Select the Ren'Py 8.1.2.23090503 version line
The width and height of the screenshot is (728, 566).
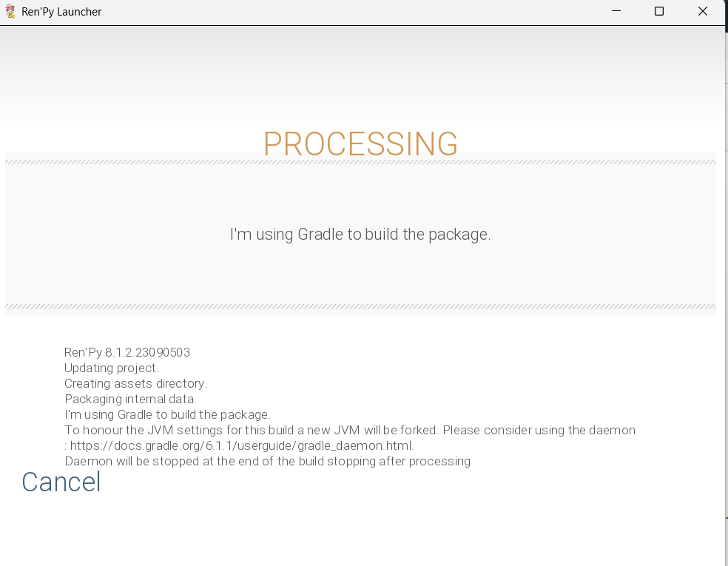(127, 352)
